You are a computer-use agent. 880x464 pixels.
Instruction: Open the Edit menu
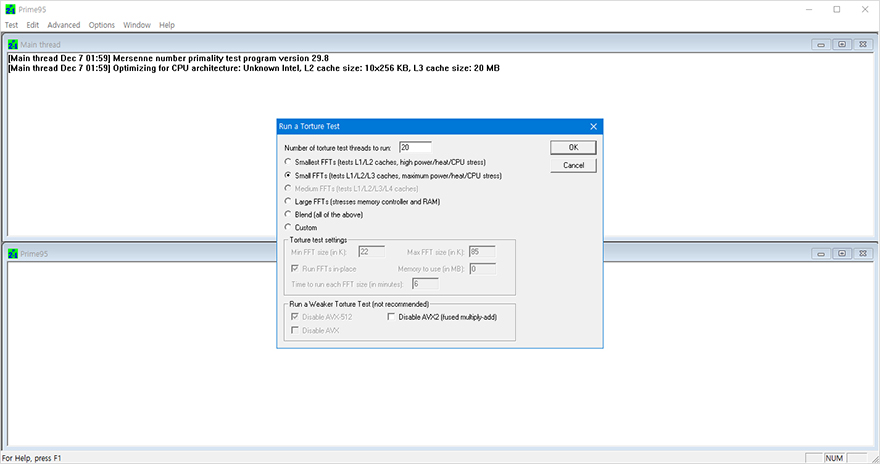coord(33,25)
